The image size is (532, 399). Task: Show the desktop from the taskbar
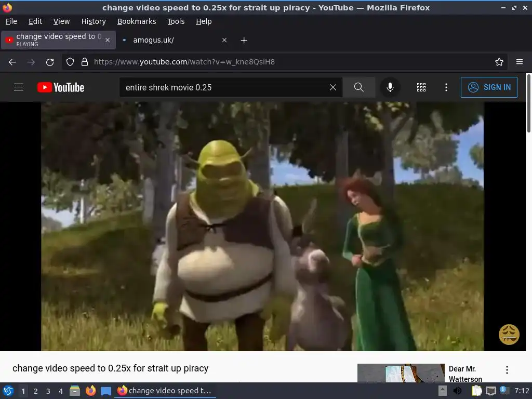tap(106, 391)
